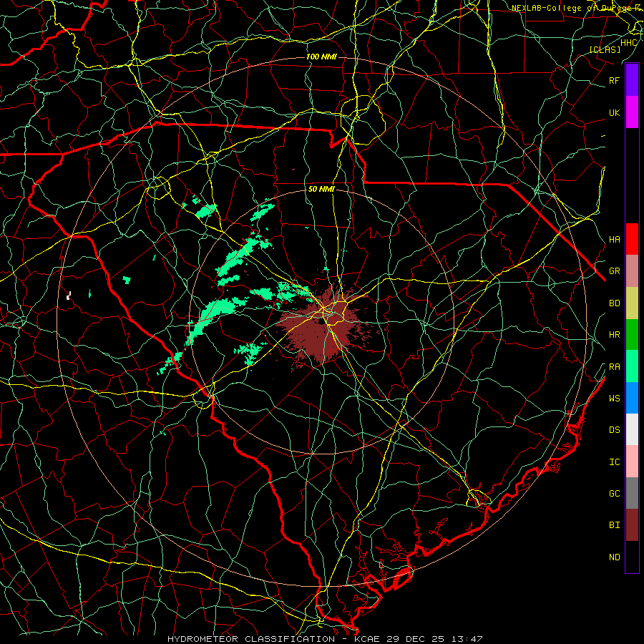
Task: Click the 'HYDROMETEOR CLASSIFICATION' caption text
Action: (251, 639)
